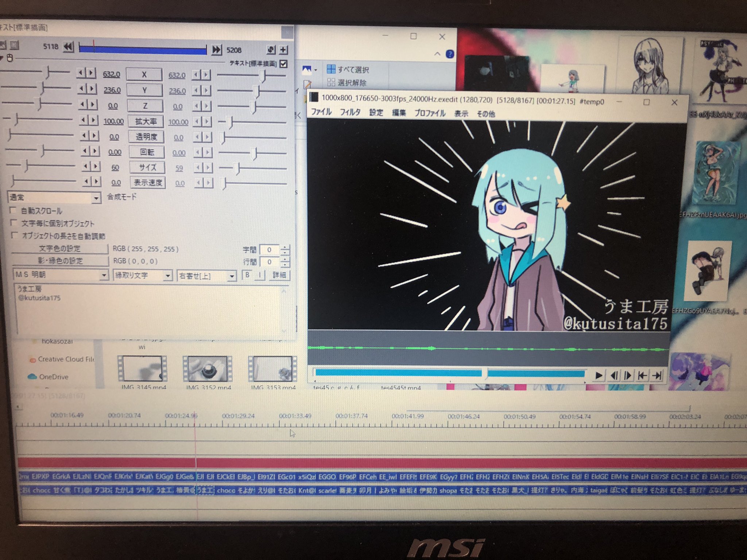Select the IMG_3145.mp4 video thumbnail
The image size is (747, 560).
click(142, 369)
